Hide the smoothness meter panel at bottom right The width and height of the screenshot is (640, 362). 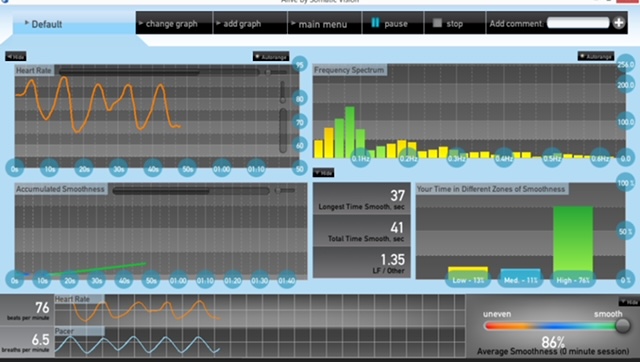(629, 302)
